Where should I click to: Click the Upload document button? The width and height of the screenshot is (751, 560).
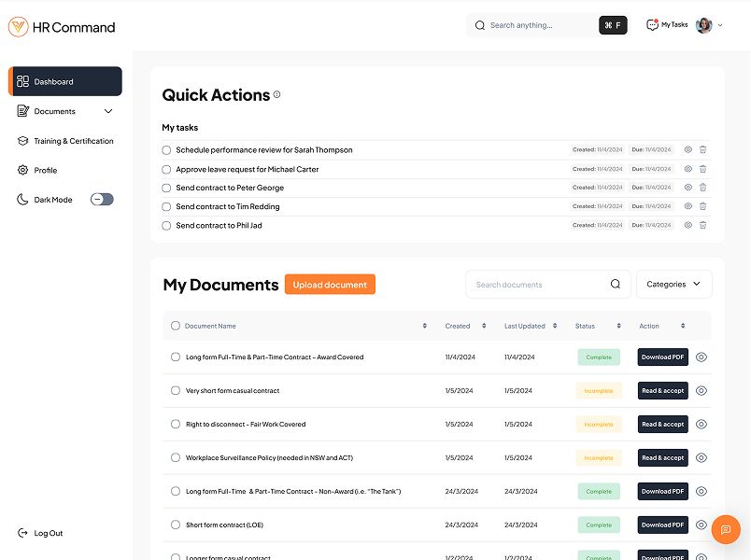click(x=330, y=285)
